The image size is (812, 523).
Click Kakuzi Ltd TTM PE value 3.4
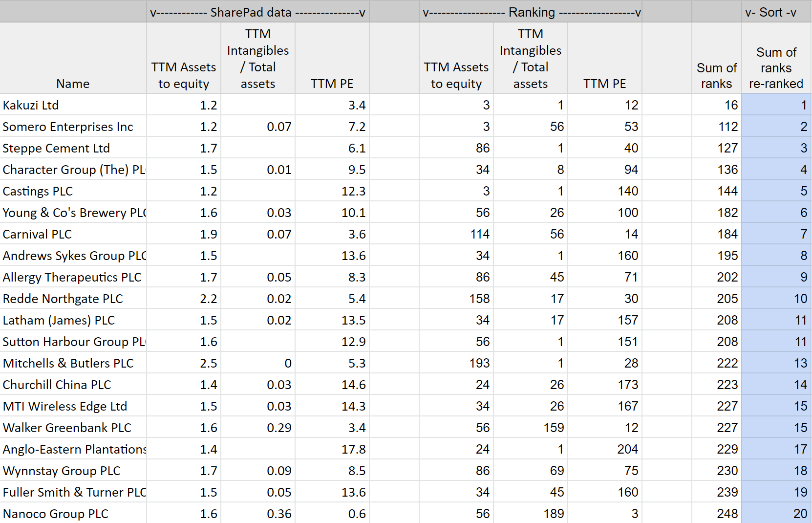click(x=332, y=105)
